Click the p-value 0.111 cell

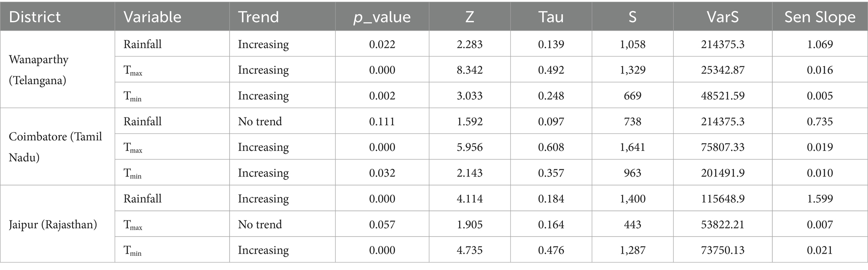[x=382, y=122]
